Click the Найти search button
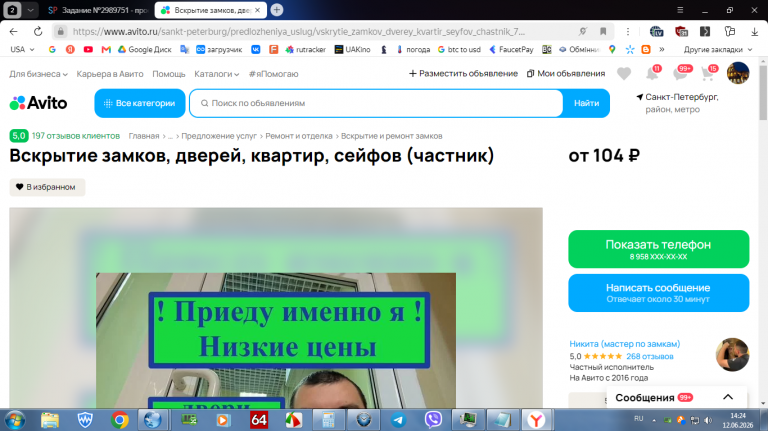 pos(586,103)
